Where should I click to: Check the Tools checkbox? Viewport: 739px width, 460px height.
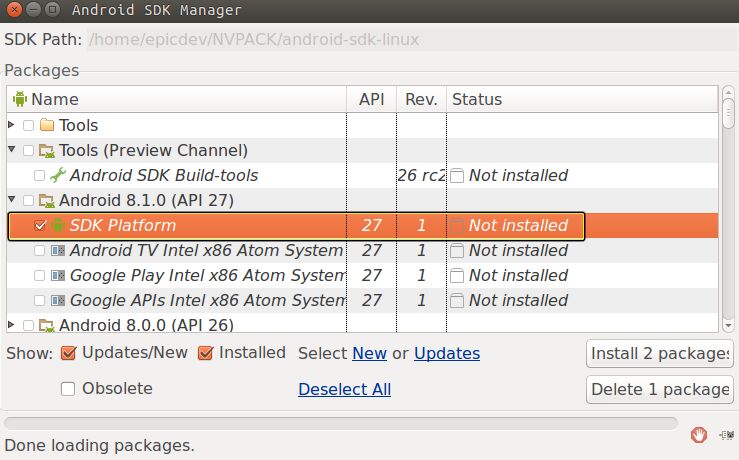[28, 125]
